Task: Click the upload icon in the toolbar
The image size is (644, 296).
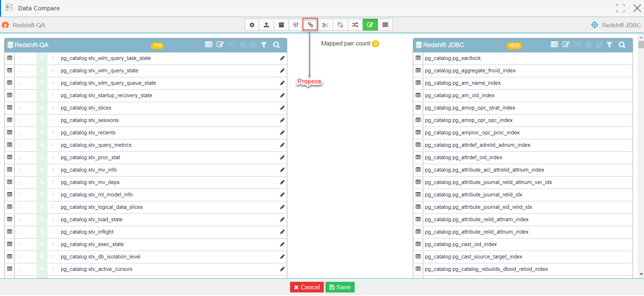Action: [267, 25]
